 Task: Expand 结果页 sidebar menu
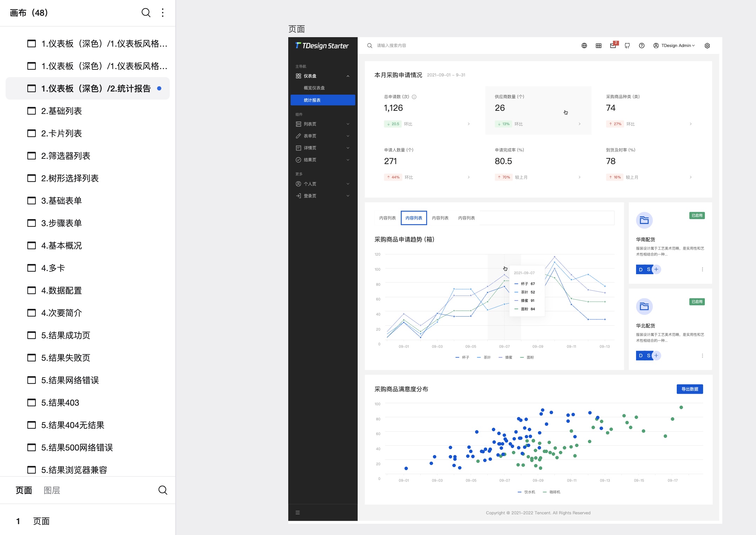click(x=323, y=160)
